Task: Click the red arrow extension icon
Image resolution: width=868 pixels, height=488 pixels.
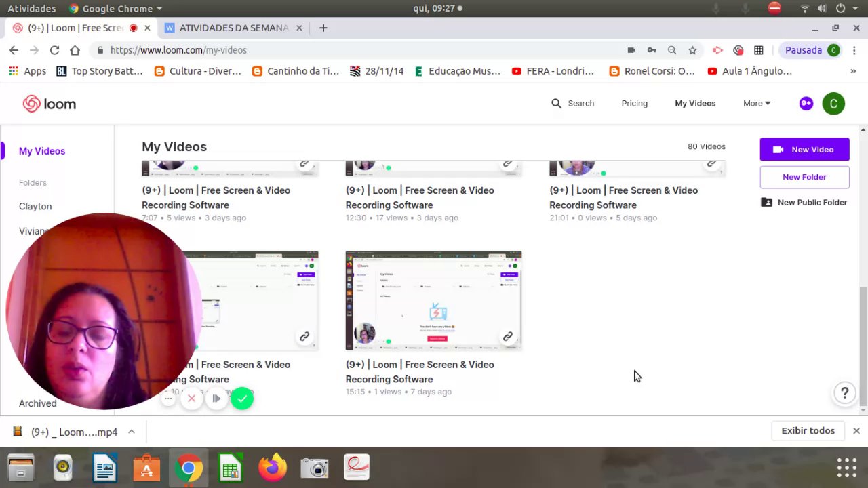Action: 717,50
